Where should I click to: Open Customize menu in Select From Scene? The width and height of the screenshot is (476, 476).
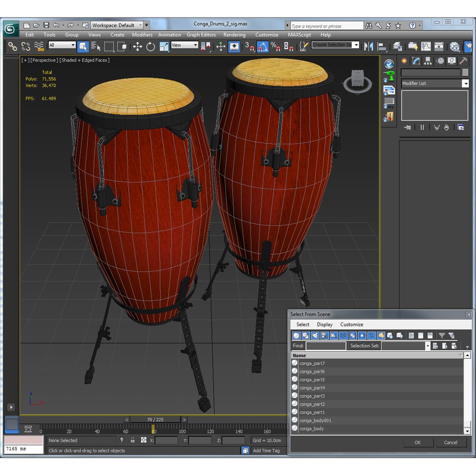tap(352, 324)
